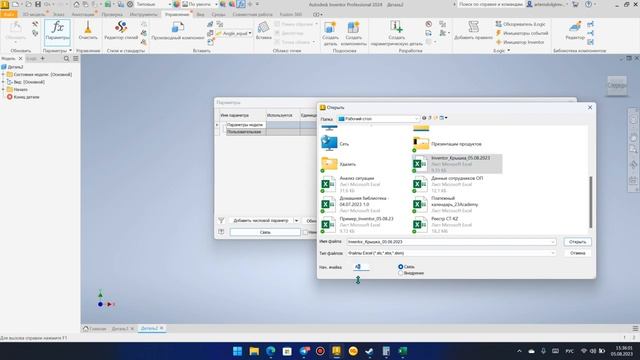Expand the Начало tree node

[x=3, y=89]
